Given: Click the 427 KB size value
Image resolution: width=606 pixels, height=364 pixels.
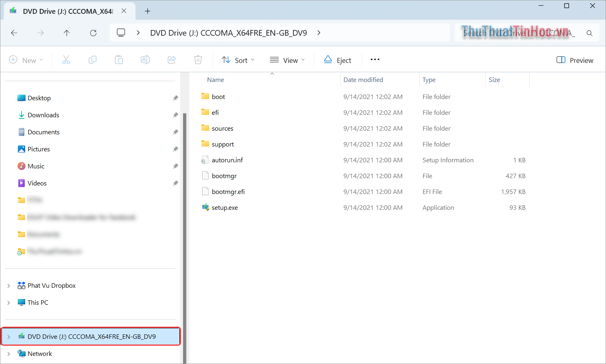Looking at the screenshot, I should 515,176.
